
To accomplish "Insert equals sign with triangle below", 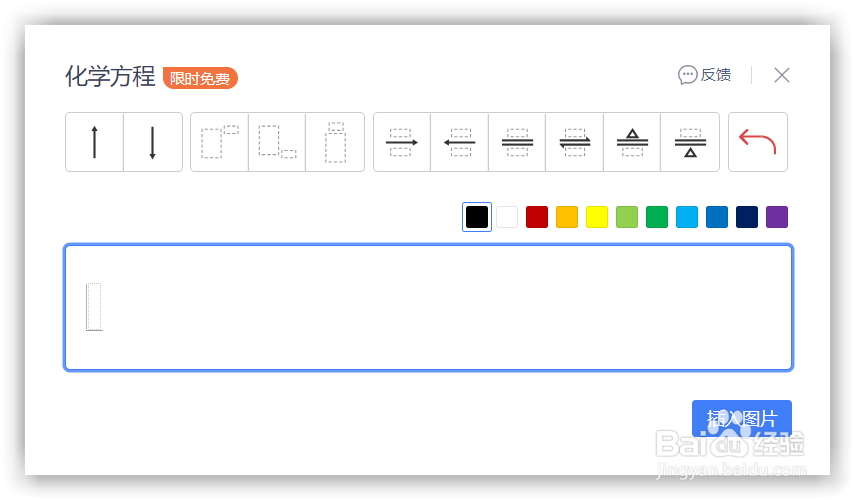I will (689, 142).
